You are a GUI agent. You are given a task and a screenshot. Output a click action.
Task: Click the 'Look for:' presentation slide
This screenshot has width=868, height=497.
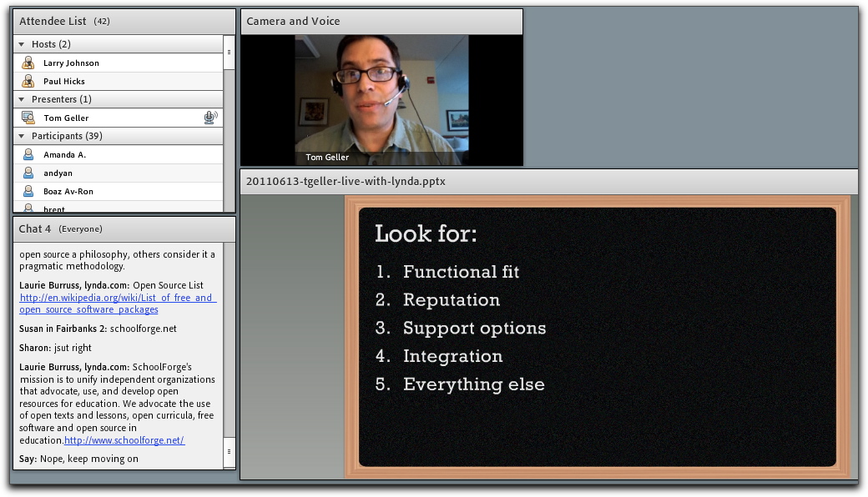coord(597,336)
